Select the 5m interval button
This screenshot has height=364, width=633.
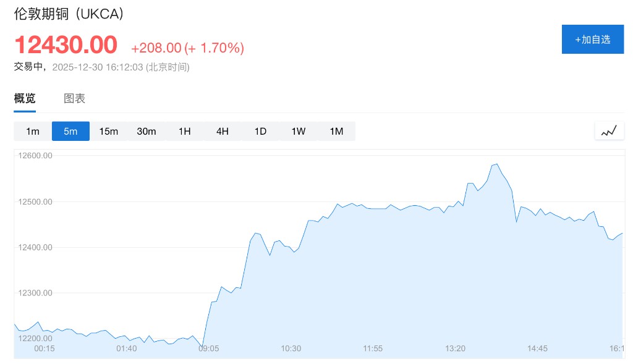70,131
